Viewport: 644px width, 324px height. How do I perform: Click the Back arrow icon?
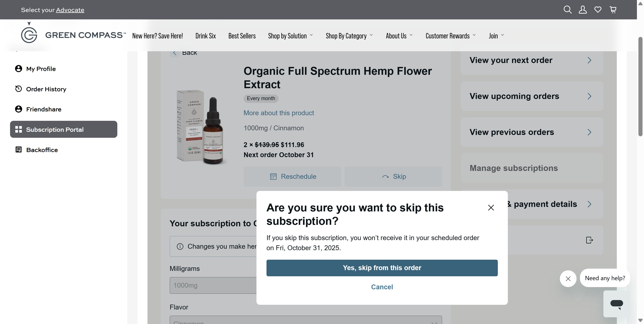175,53
